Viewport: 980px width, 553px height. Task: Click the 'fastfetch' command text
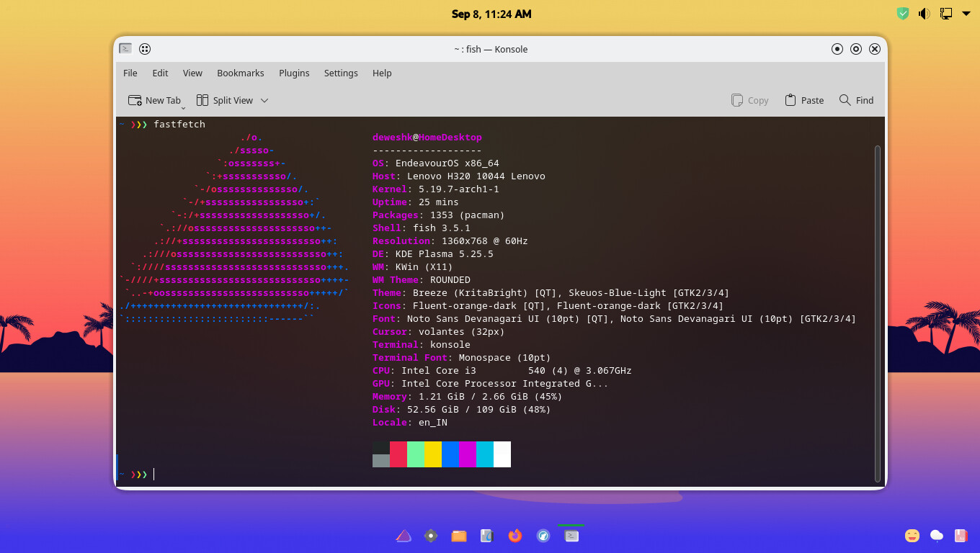(x=179, y=125)
